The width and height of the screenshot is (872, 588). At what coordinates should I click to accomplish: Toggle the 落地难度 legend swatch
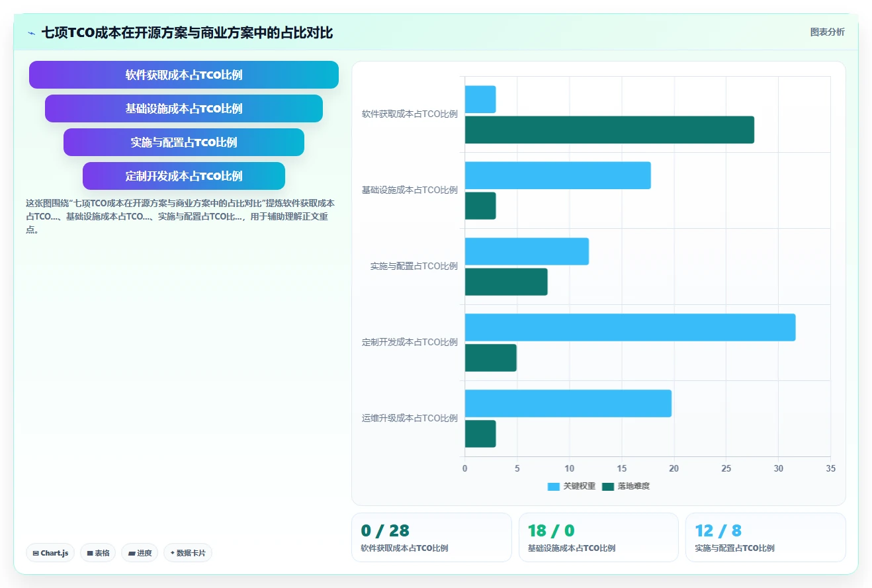tap(608, 486)
